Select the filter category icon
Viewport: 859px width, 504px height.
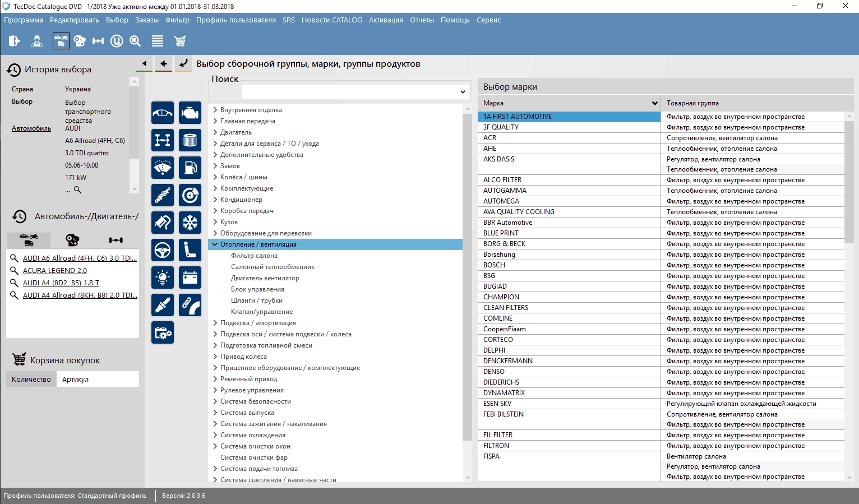tap(190, 140)
